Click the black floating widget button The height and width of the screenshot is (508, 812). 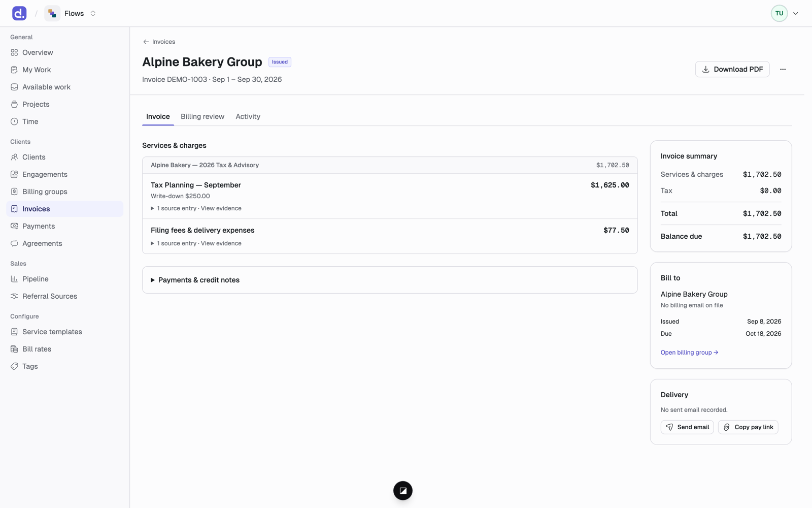pos(403,491)
